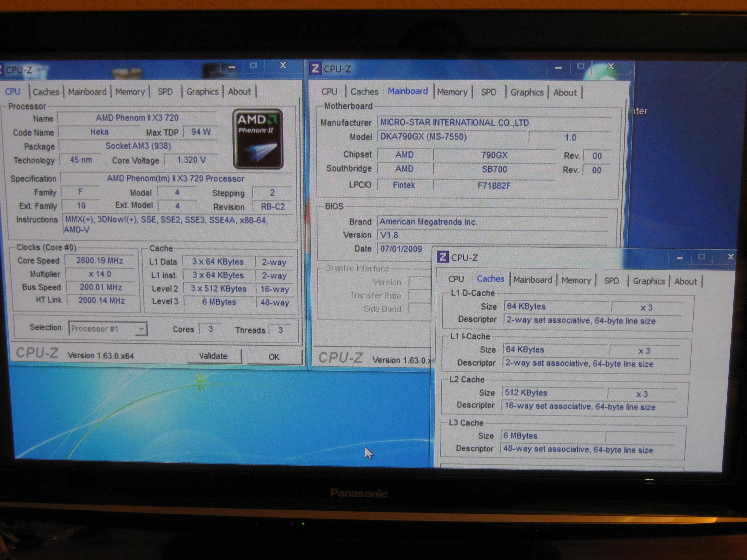Go to Memory tab in the Caches window
This screenshot has height=560, width=747.
pos(576,281)
